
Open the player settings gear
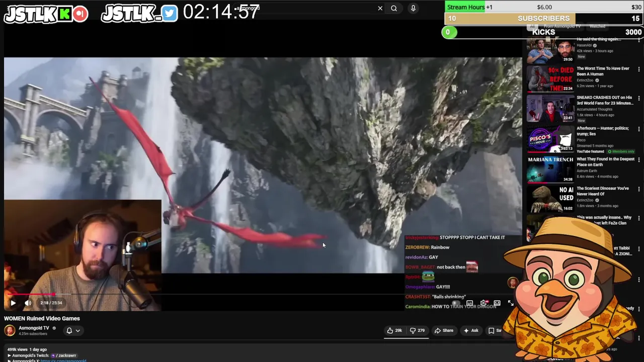click(484, 303)
